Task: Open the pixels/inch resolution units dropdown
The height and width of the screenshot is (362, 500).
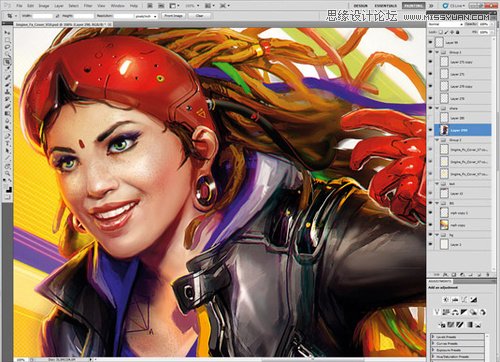Action: [x=146, y=16]
